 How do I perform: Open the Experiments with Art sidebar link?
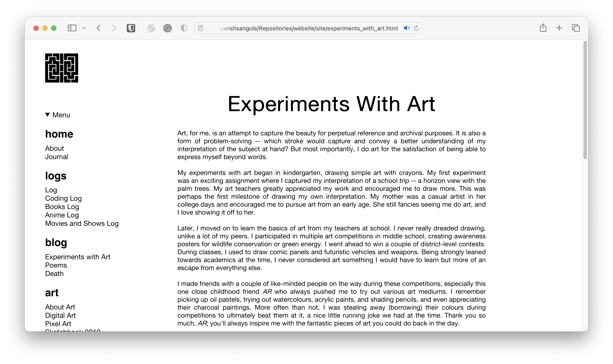coord(78,257)
